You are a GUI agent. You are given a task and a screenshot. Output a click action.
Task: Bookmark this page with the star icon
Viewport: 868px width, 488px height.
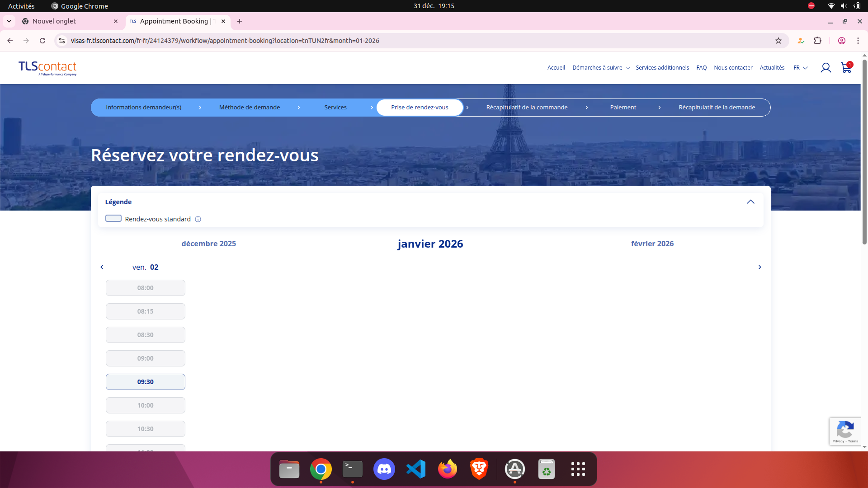pos(778,41)
